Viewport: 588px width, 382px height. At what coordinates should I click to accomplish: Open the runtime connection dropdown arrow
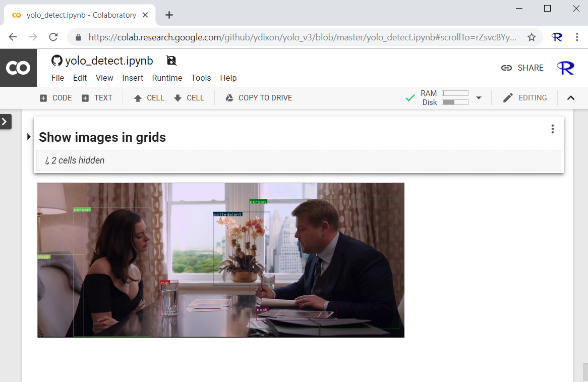coord(479,97)
